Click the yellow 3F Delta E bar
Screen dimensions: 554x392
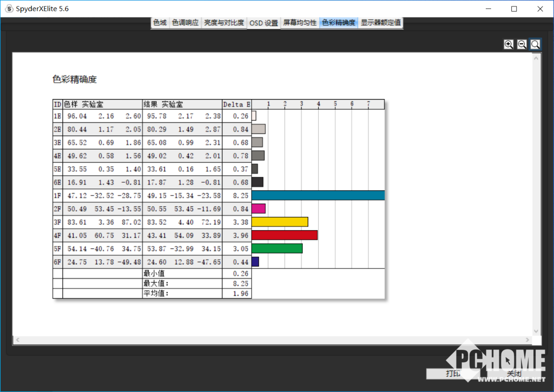[279, 222]
